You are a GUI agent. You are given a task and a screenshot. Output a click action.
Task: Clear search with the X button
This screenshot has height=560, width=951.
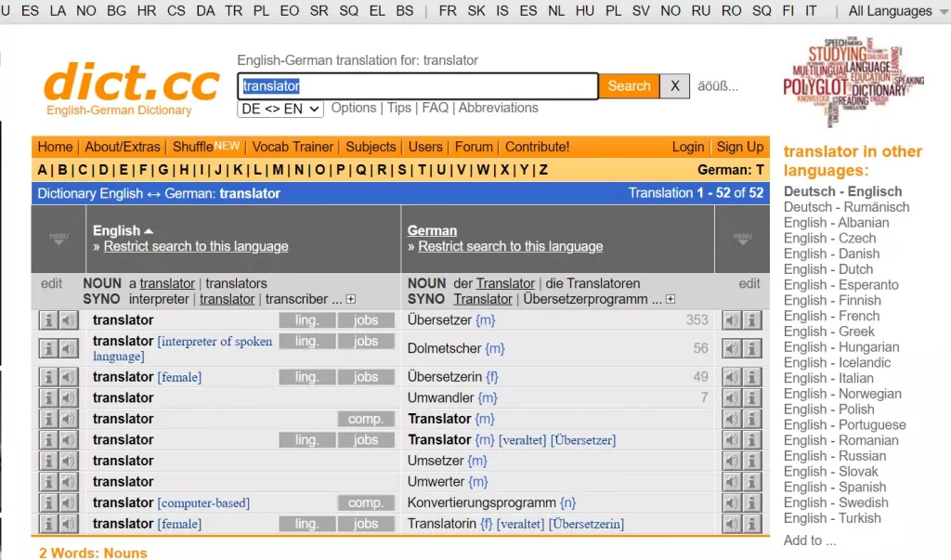[x=674, y=86]
